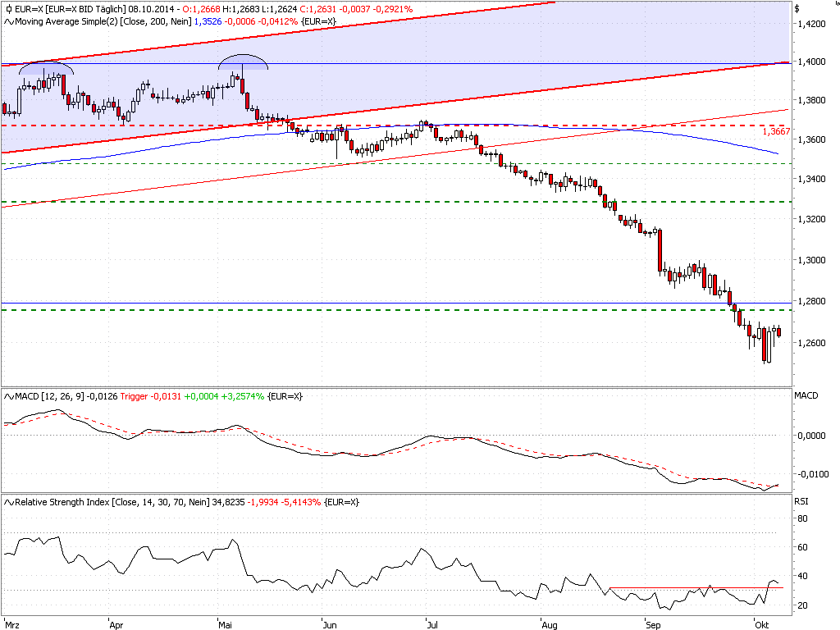840x630 pixels.
Task: Click the '80' RSI axis label
Action: 802,518
